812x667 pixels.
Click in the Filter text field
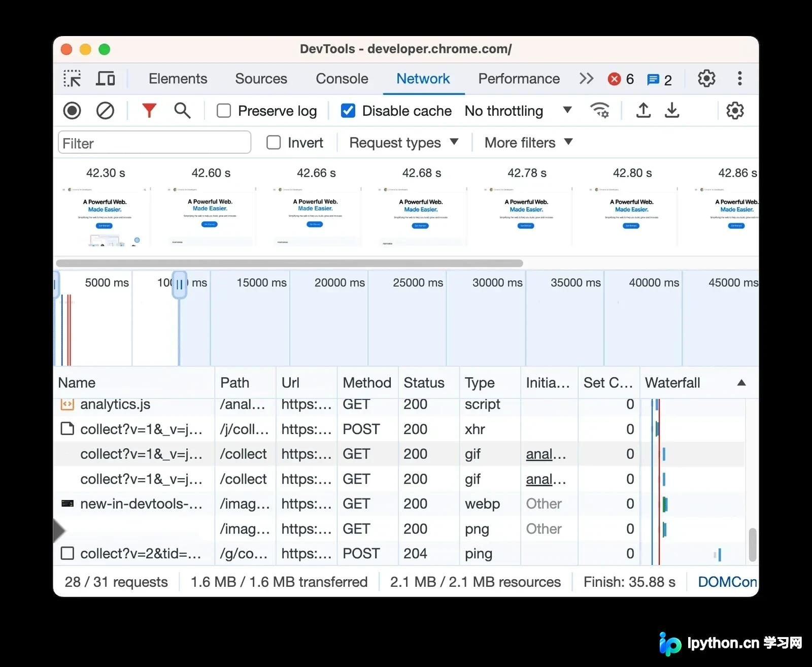click(155, 143)
